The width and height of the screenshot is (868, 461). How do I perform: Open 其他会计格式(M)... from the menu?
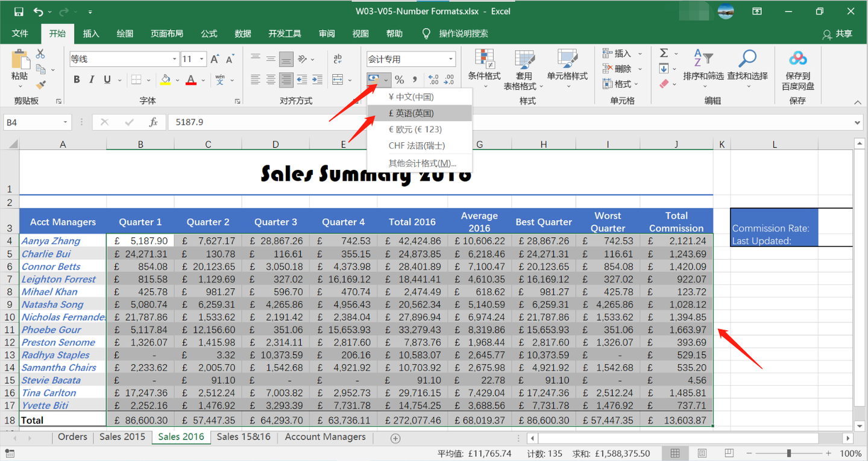[420, 163]
